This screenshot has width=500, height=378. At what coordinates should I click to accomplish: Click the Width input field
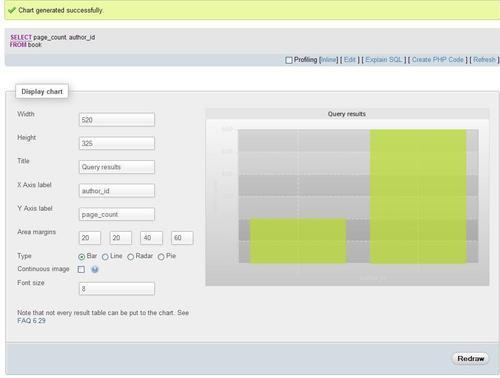point(117,120)
